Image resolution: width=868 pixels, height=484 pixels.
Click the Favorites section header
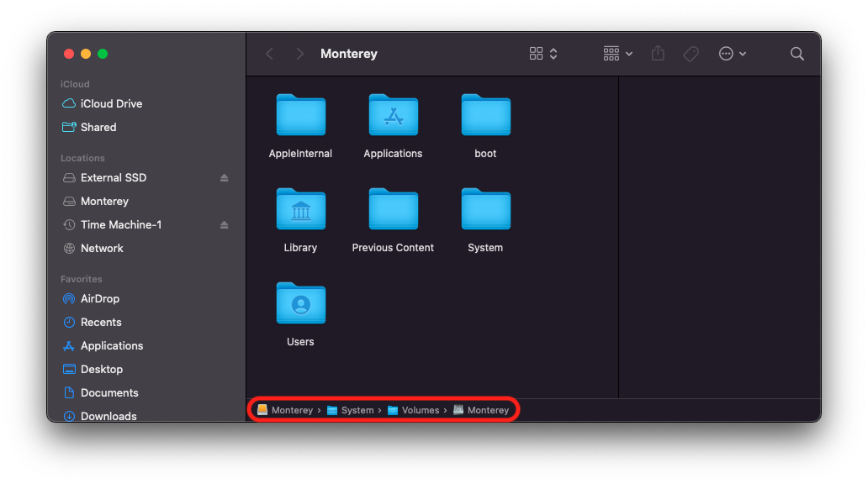pos(82,279)
